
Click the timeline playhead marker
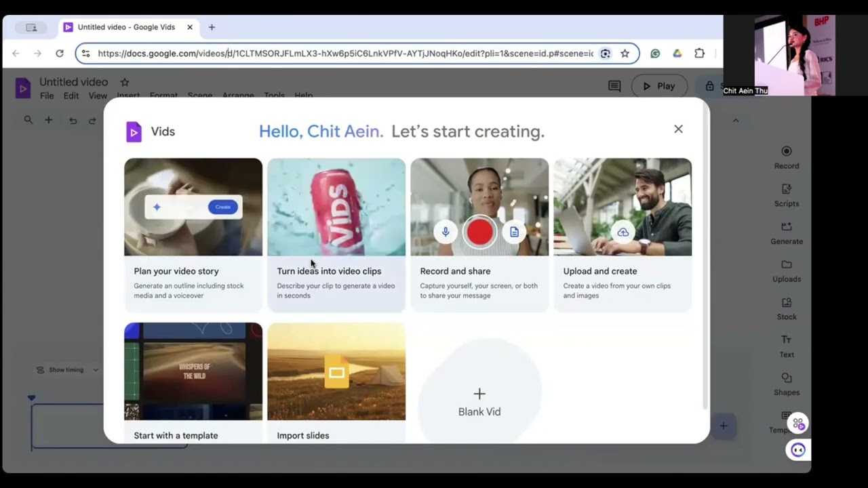[31, 398]
